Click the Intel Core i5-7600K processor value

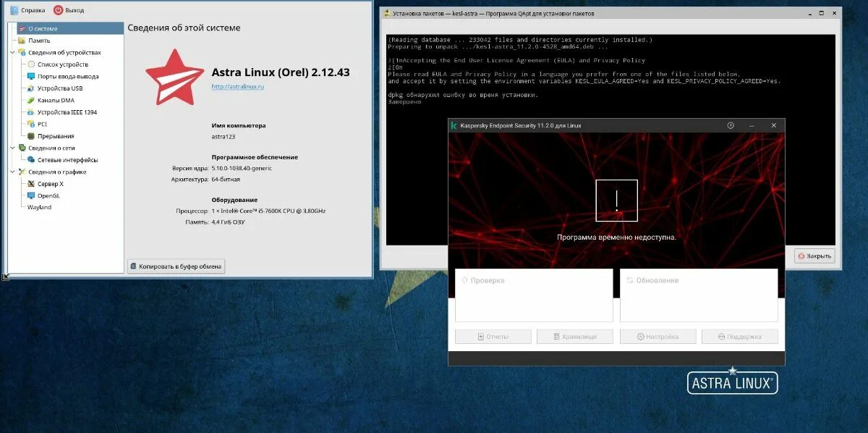268,211
